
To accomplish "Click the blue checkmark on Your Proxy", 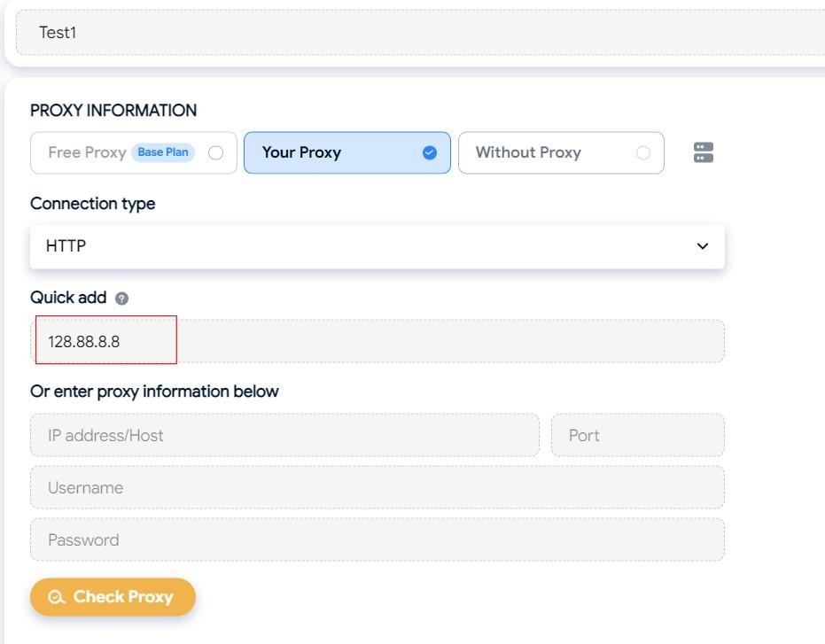I will 430,152.
